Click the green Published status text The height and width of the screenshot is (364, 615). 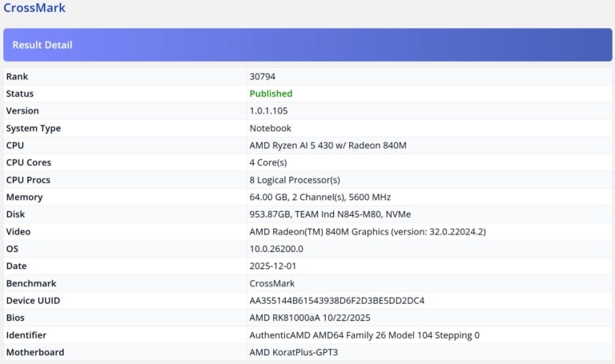pos(271,94)
